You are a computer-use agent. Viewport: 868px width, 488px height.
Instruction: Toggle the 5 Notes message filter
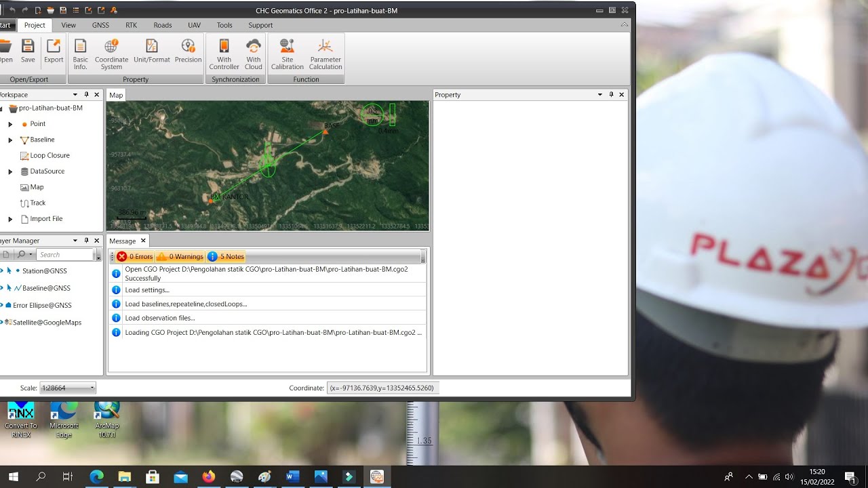point(226,256)
